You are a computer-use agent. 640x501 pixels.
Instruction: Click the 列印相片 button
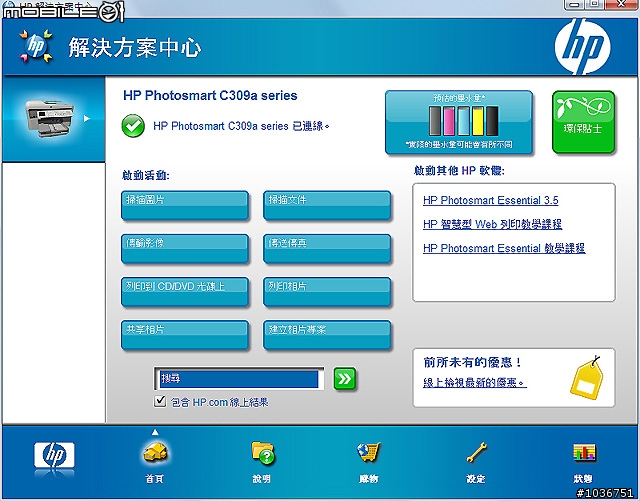click(327, 292)
